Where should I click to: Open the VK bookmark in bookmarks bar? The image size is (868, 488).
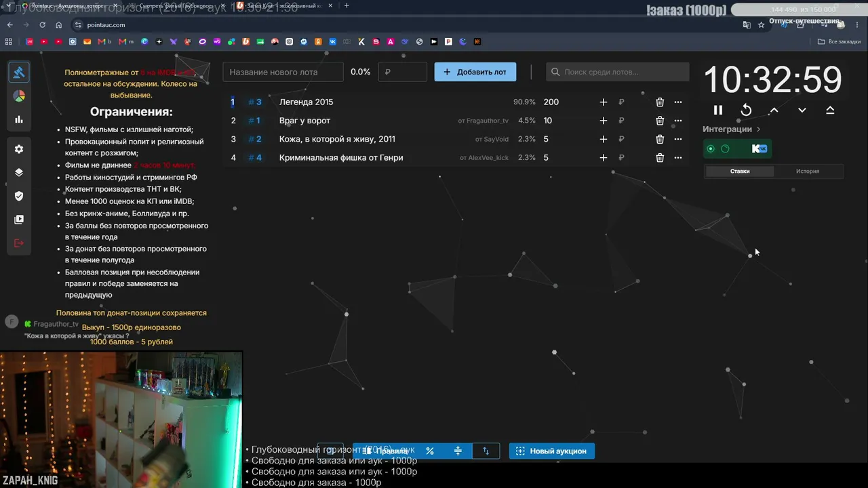pos(332,41)
